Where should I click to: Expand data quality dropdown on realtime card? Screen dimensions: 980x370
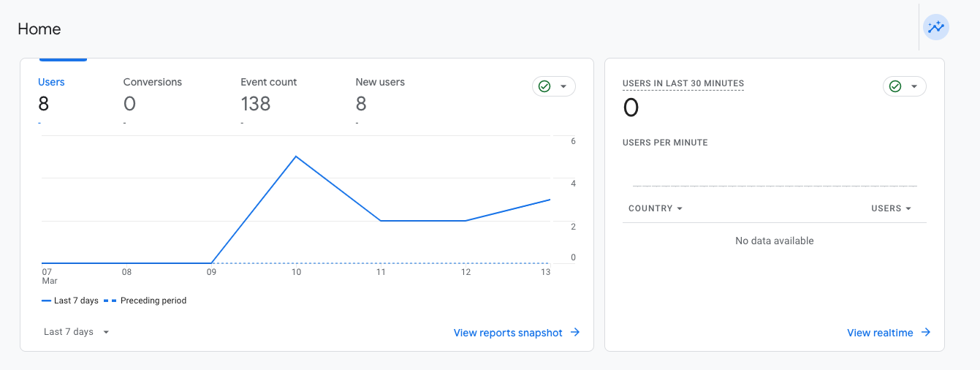coord(914,86)
